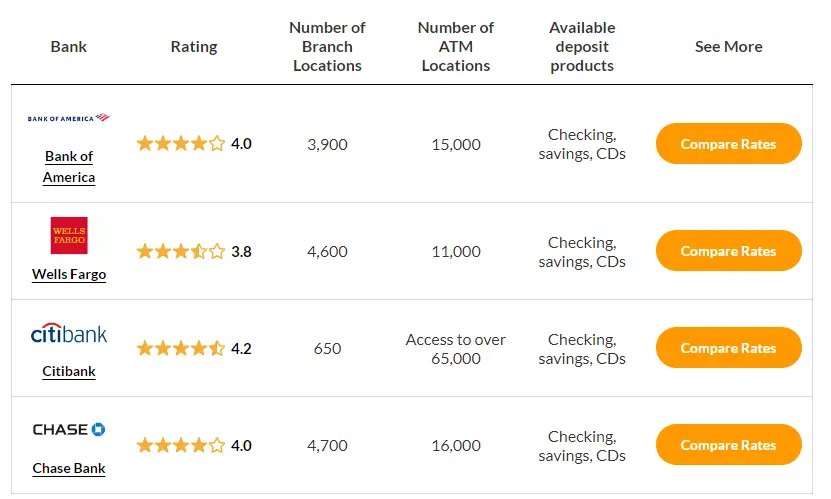831x499 pixels.
Task: Compare Rates for Chase Bank
Action: pos(729,444)
